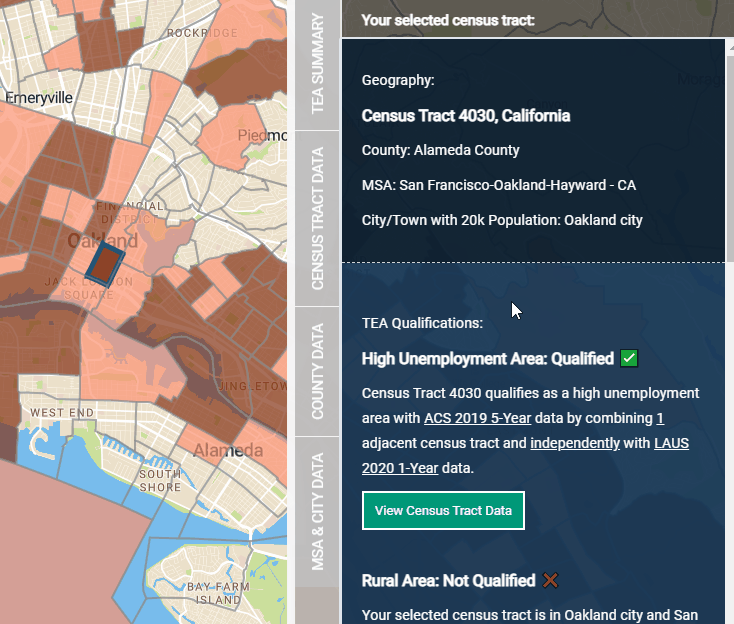Click the 'independently' underlined link
The width and height of the screenshot is (734, 624).
(575, 443)
